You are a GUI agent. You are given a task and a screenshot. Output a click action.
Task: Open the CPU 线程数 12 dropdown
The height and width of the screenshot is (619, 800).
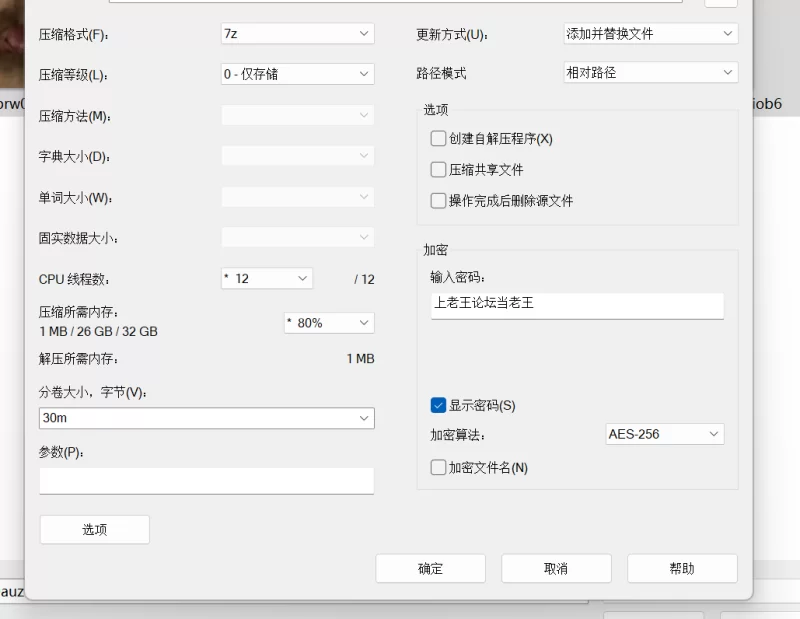pyautogui.click(x=267, y=279)
